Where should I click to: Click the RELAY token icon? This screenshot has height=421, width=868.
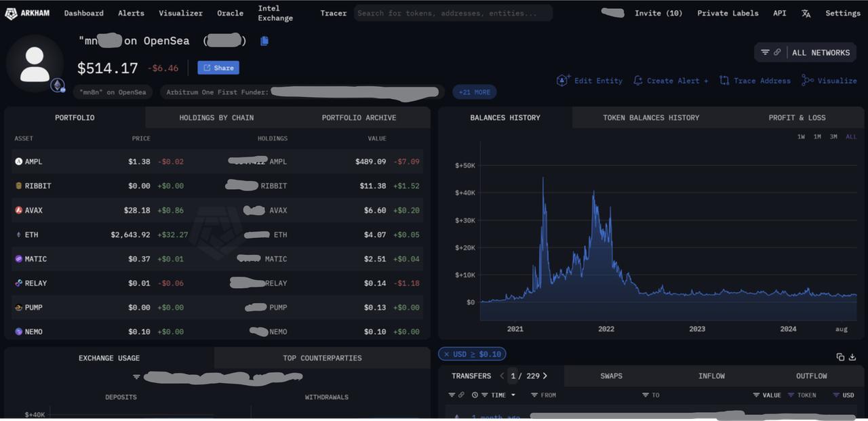click(x=18, y=283)
